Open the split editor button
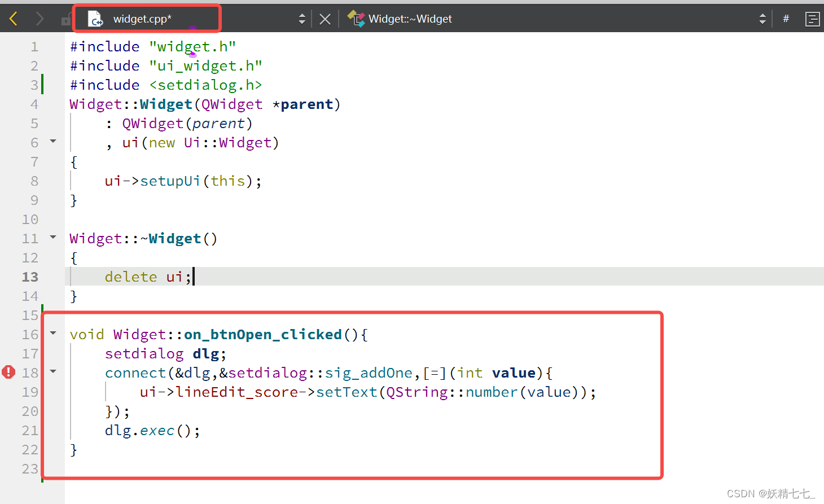The width and height of the screenshot is (824, 504). (812, 19)
